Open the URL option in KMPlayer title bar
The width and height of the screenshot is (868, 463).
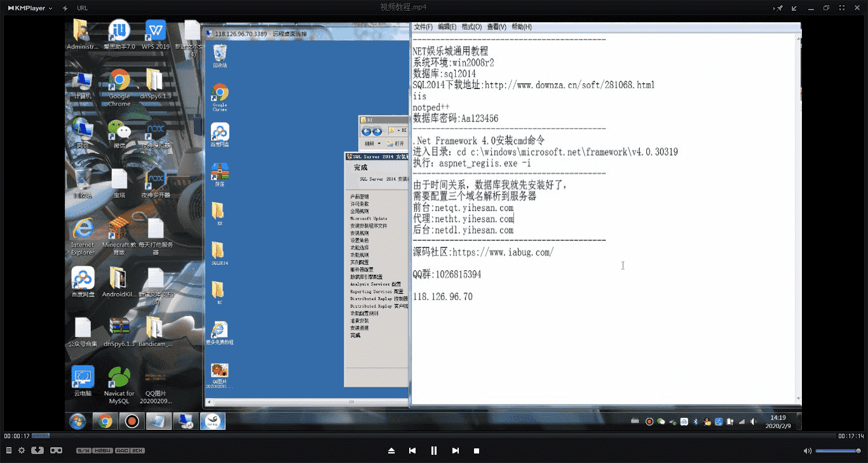(x=82, y=8)
